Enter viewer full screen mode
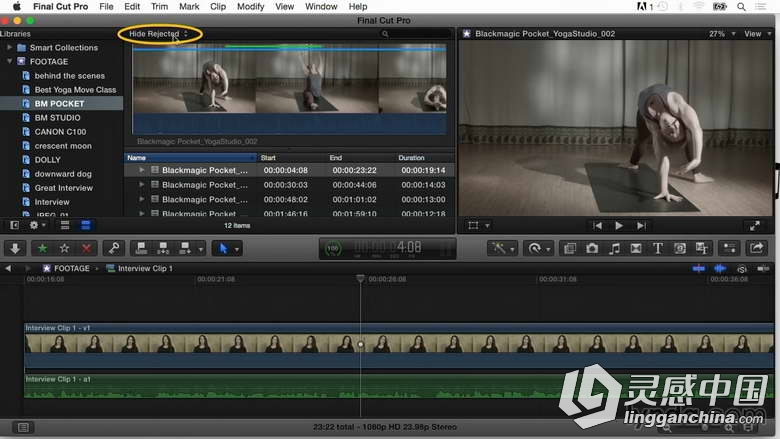The image size is (780, 439). 755,226
